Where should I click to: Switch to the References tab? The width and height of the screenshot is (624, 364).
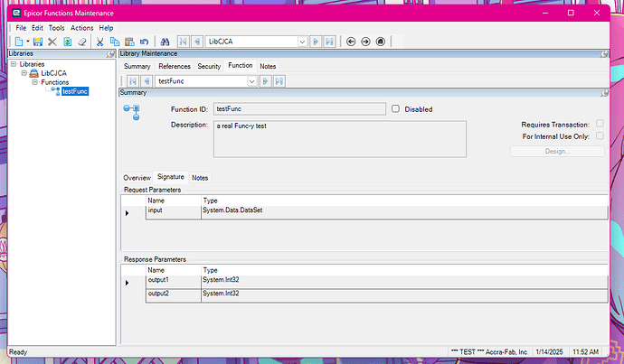(175, 66)
